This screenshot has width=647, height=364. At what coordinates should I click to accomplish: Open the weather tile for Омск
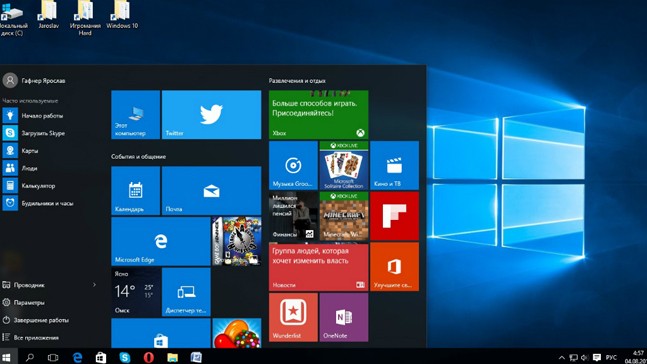(x=135, y=292)
